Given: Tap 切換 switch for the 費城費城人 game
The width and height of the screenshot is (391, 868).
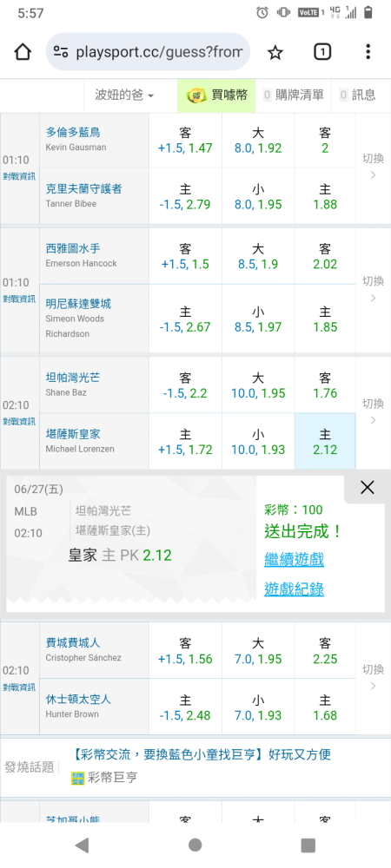Looking at the screenshot, I should pyautogui.click(x=374, y=678).
